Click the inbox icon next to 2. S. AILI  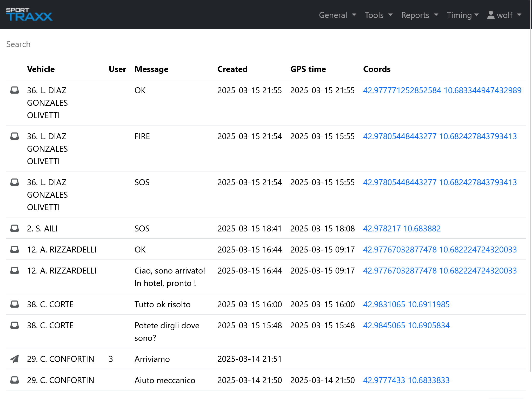14,228
